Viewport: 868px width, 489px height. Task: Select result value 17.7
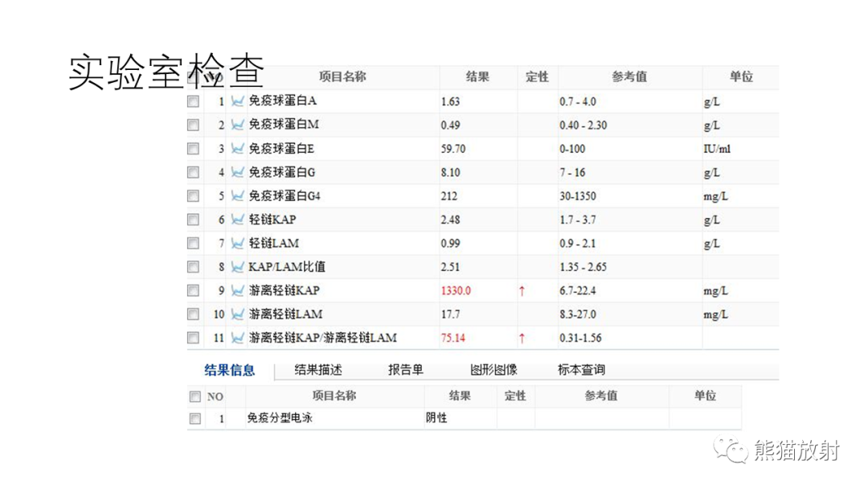[x=450, y=314]
